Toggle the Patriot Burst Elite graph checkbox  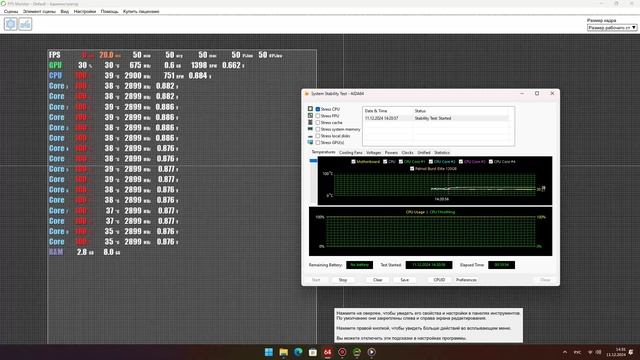click(412, 168)
